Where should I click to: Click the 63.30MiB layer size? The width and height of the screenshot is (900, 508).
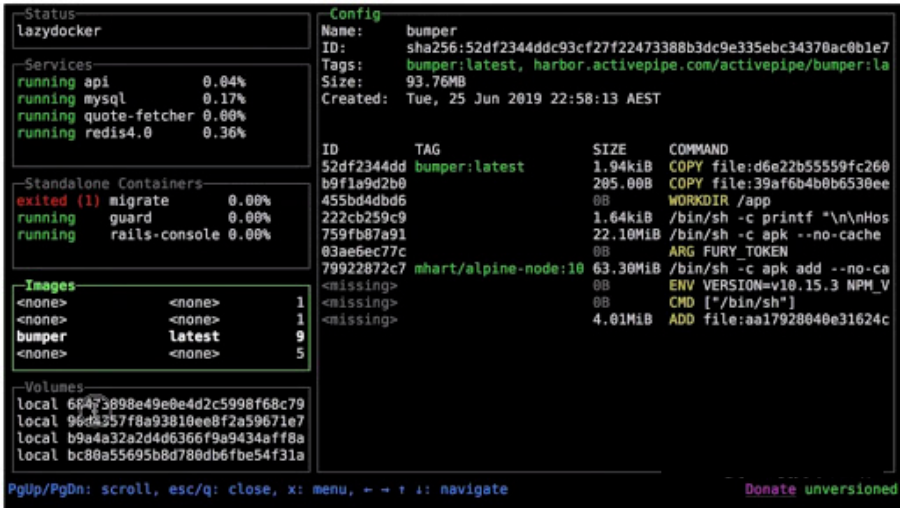pos(627,269)
